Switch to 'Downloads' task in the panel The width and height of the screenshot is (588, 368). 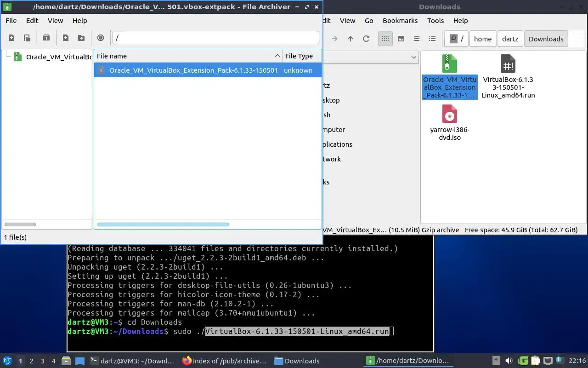(x=317, y=361)
